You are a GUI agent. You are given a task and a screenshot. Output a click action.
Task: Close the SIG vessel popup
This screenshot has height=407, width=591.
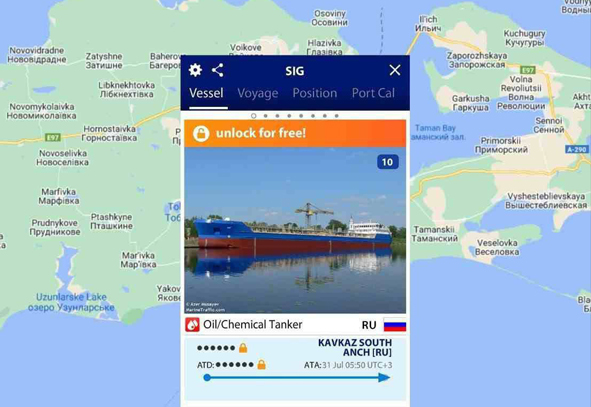tap(395, 70)
